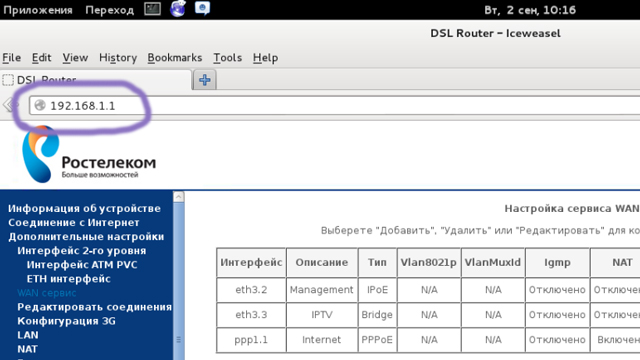Open the Bookmarks menu
Image resolution: width=640 pixels, height=360 pixels.
(175, 58)
